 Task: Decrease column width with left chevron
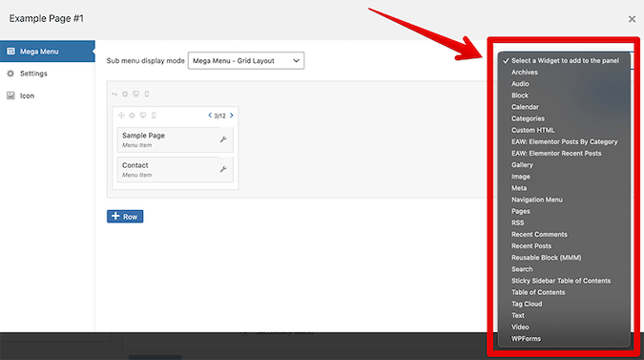point(210,116)
